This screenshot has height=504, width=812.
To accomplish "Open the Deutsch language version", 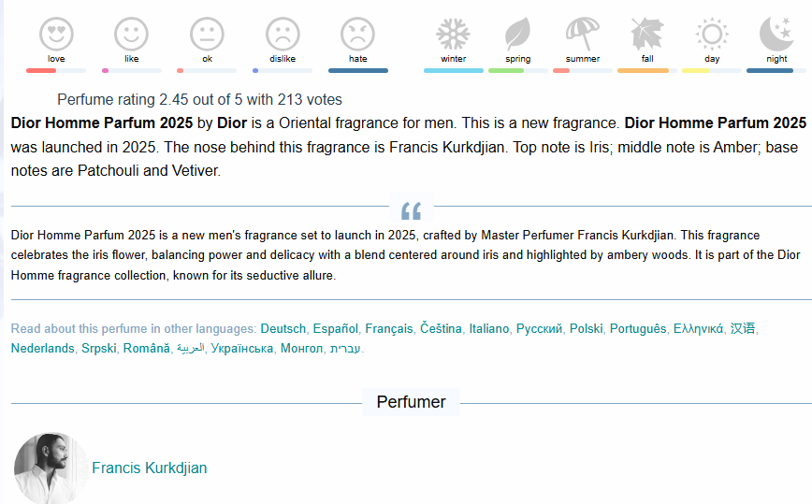I will (x=283, y=328).
